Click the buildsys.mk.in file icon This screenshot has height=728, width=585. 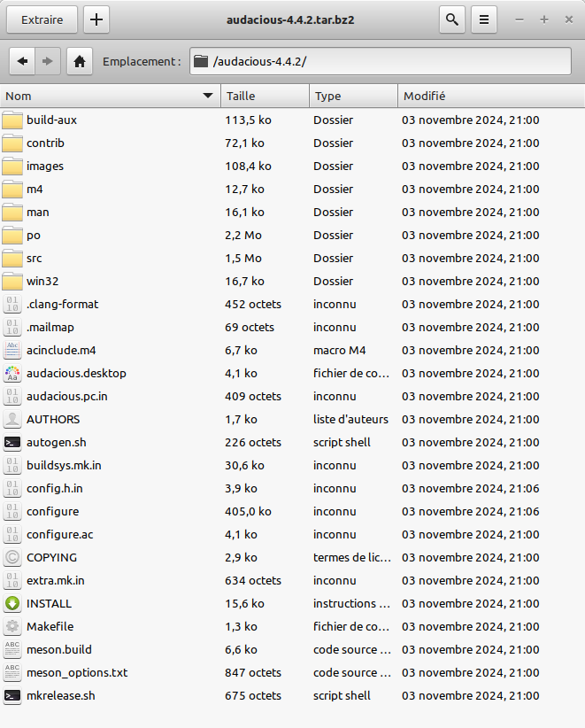[x=12, y=465]
